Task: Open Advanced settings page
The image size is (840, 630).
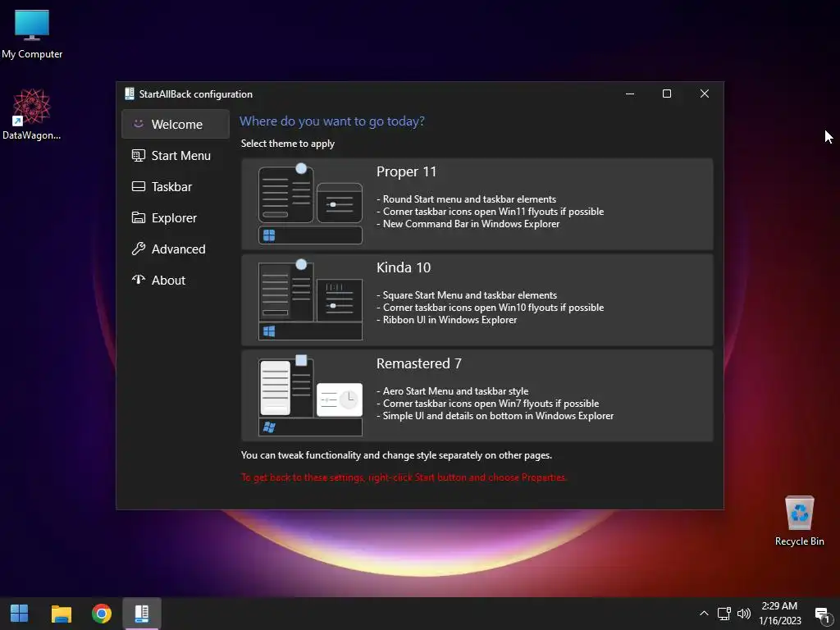Action: [x=176, y=249]
